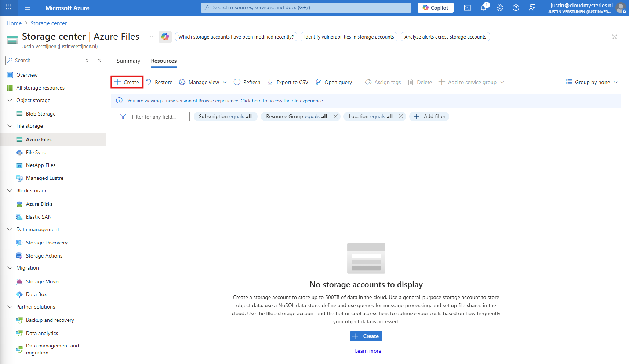Viewport: 629px width, 364px height.
Task: Remove the Resource Group filter
Action: click(335, 117)
